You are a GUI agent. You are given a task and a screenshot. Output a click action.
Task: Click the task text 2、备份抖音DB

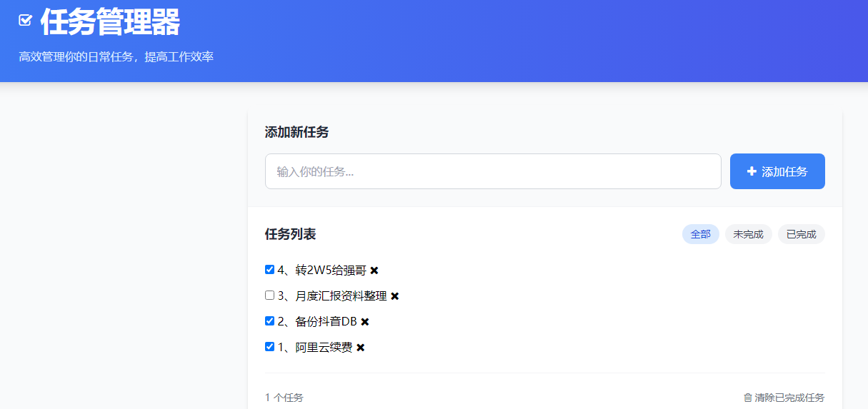[x=317, y=322]
